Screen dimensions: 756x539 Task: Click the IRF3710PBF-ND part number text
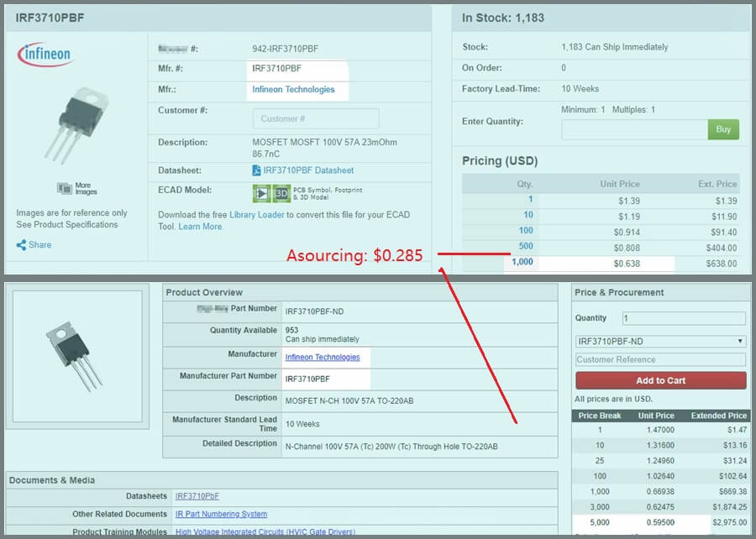tap(314, 311)
